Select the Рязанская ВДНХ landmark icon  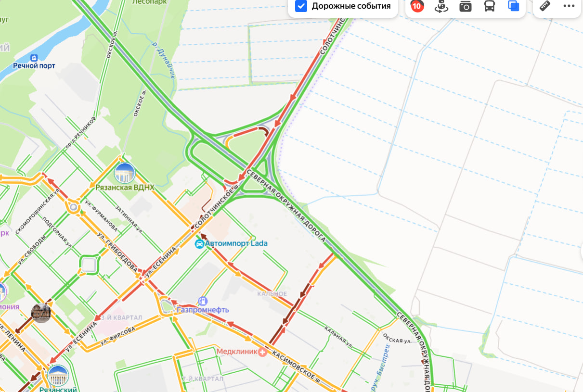coord(125,173)
